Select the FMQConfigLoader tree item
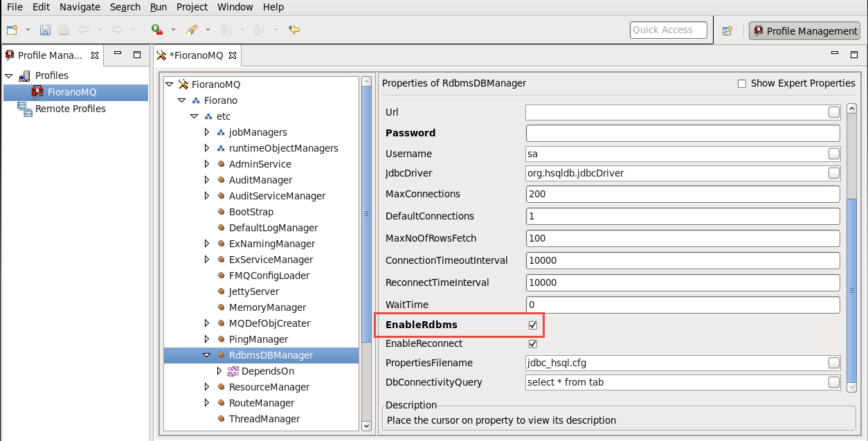Screen dimensions: 868x441 click(x=269, y=276)
